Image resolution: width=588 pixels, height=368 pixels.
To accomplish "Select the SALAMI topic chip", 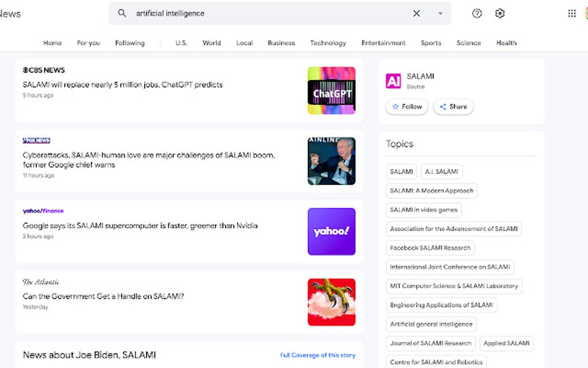I will tap(401, 171).
